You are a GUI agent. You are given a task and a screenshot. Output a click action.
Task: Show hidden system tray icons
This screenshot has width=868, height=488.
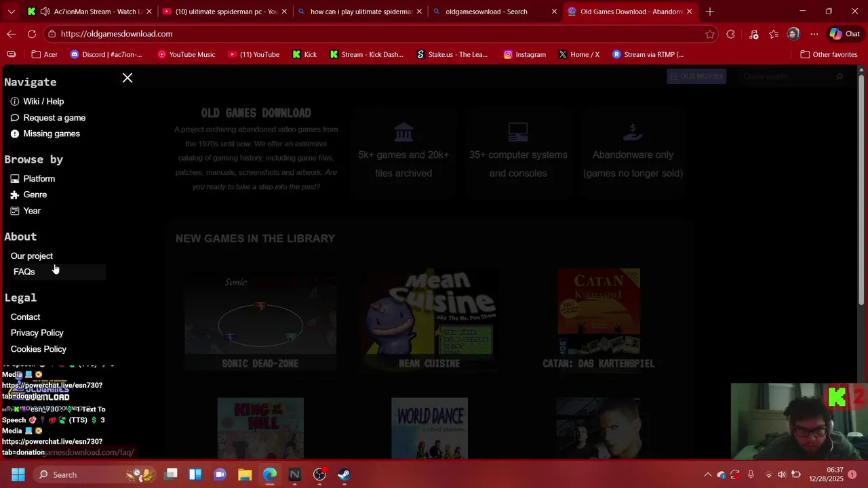707,474
